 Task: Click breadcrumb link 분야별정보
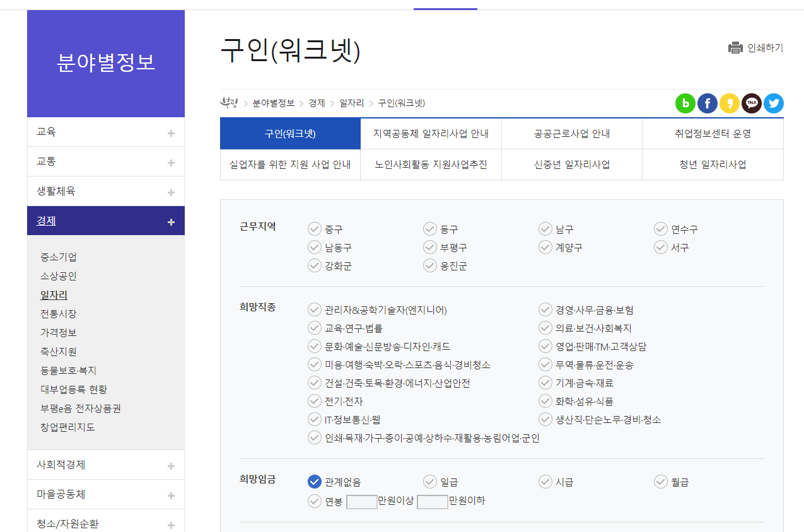click(274, 103)
